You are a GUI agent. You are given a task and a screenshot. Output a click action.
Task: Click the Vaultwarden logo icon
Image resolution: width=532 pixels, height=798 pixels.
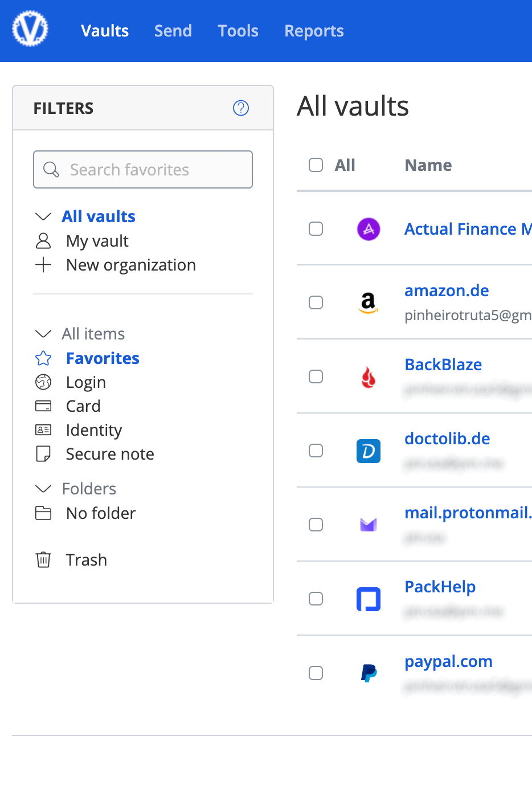pos(30,29)
